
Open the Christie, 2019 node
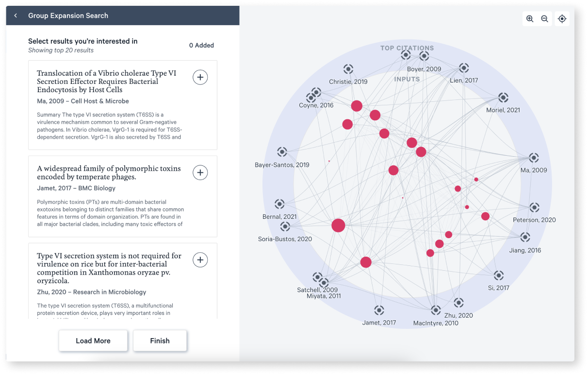[x=348, y=69]
